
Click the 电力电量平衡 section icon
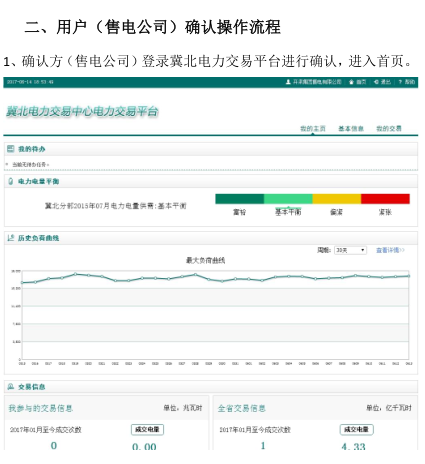click(x=11, y=181)
